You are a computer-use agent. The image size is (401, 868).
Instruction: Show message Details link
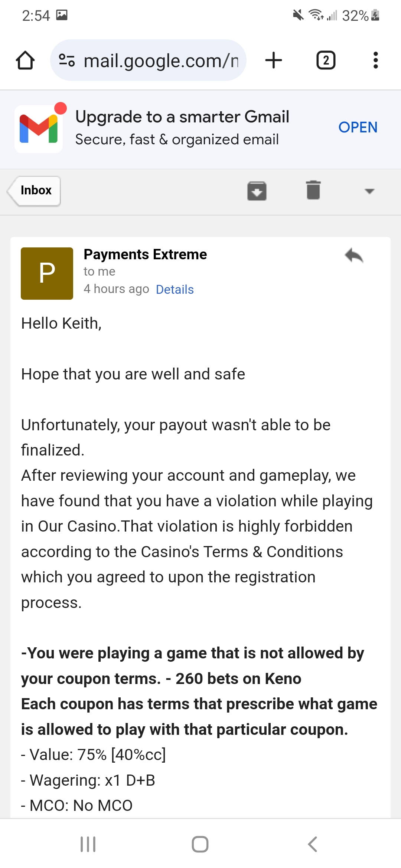pyautogui.click(x=175, y=289)
